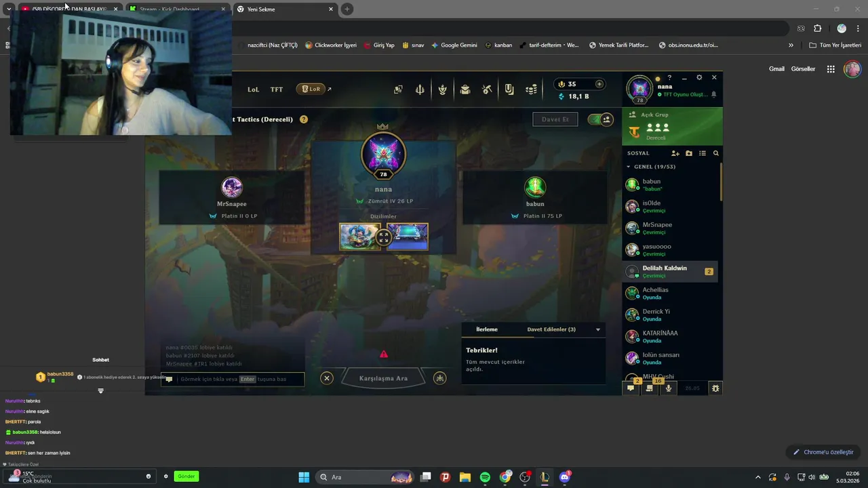Open MrSnapee's lobby player card
This screenshot has width=868, height=488.
click(232, 197)
